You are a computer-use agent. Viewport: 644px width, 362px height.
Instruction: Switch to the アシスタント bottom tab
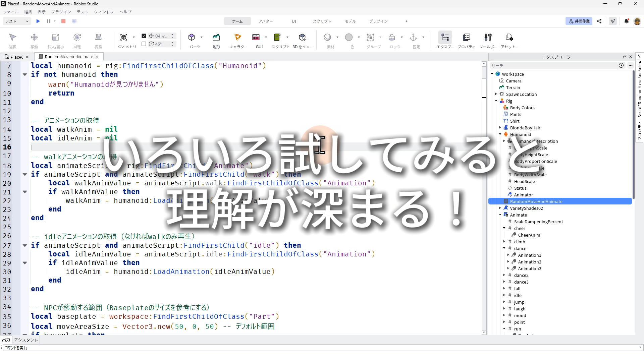pos(26,340)
